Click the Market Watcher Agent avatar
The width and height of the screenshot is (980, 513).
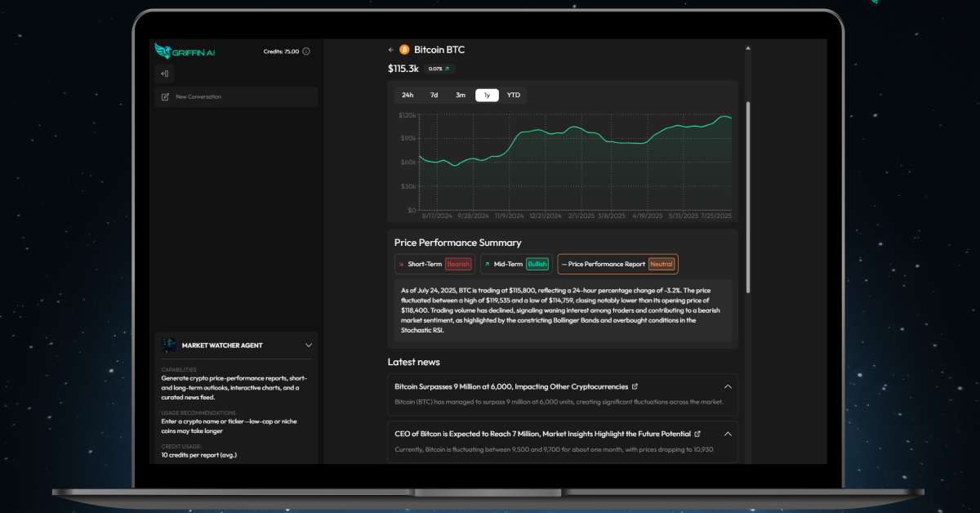(x=169, y=345)
